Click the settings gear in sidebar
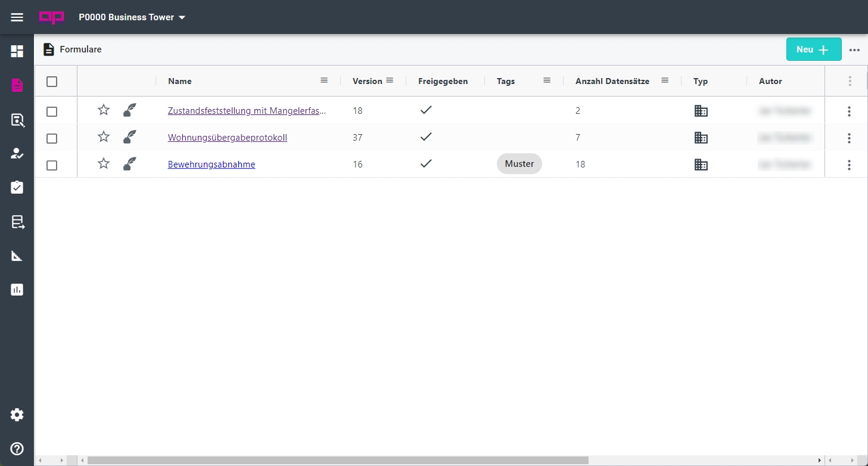 17,415
